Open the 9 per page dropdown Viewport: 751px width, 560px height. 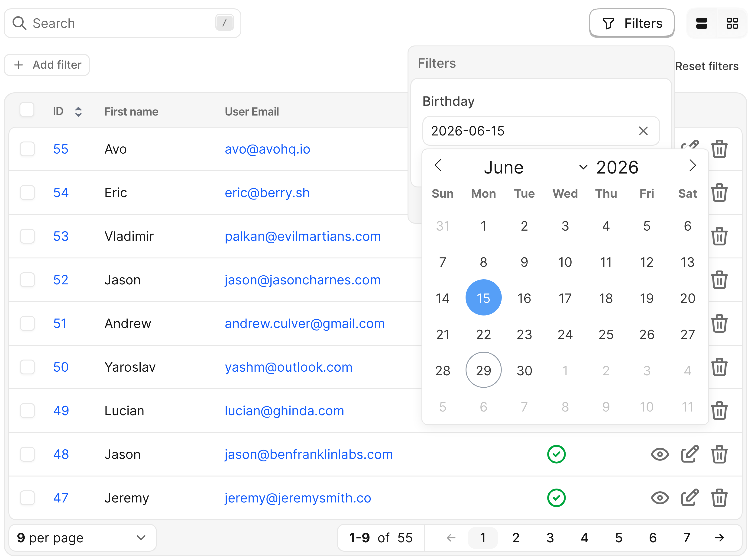click(x=82, y=538)
